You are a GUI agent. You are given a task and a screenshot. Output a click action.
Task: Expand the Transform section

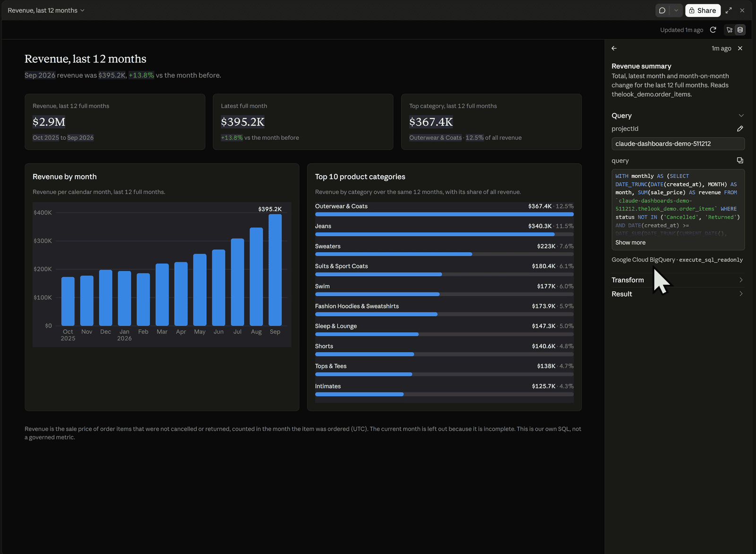pos(678,280)
